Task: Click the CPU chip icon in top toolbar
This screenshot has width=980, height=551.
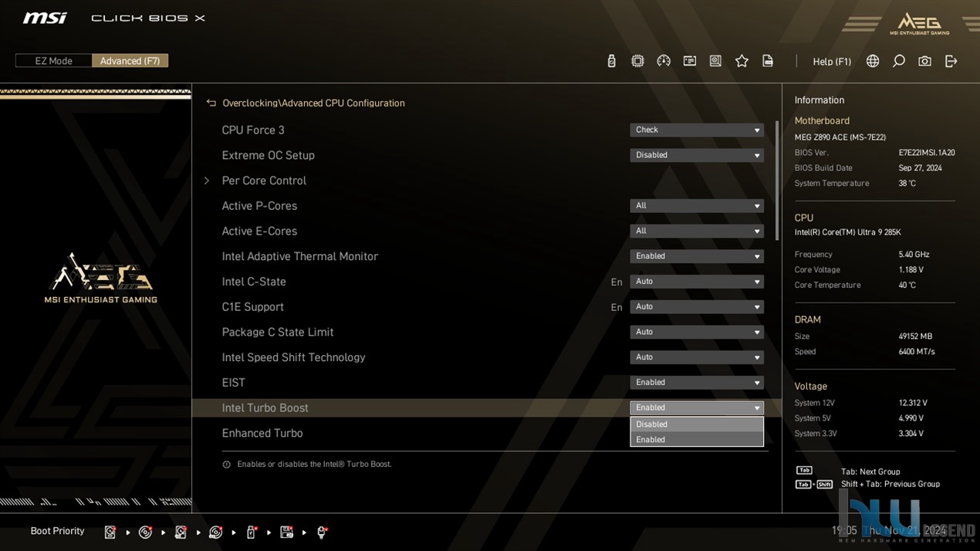Action: click(x=637, y=61)
